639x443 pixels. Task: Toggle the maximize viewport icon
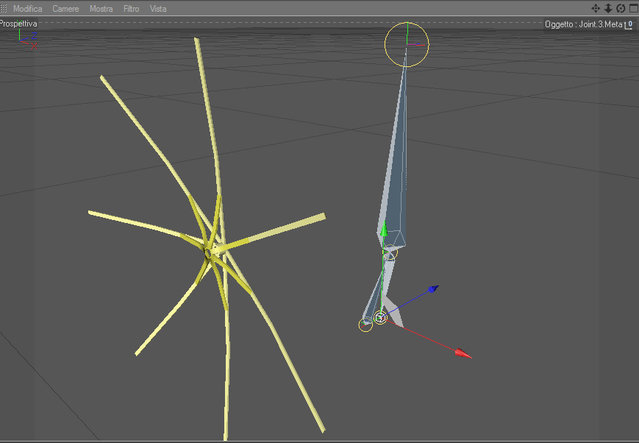[x=634, y=8]
